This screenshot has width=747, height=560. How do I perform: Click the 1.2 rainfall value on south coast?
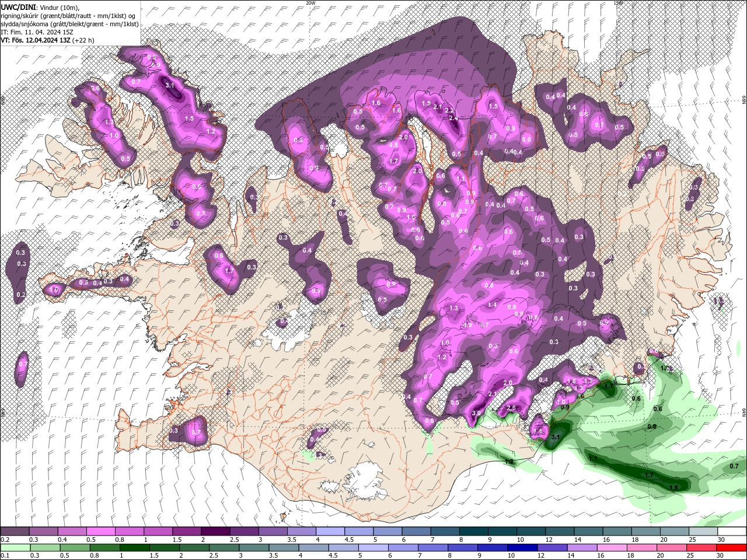coord(509,461)
